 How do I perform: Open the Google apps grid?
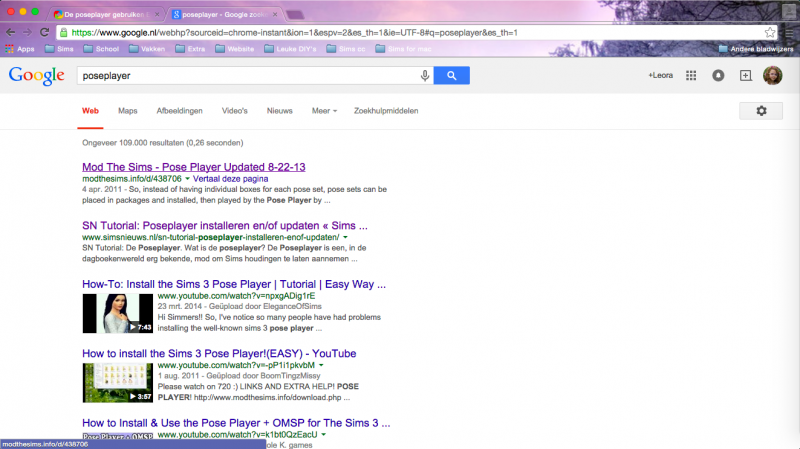(690, 76)
